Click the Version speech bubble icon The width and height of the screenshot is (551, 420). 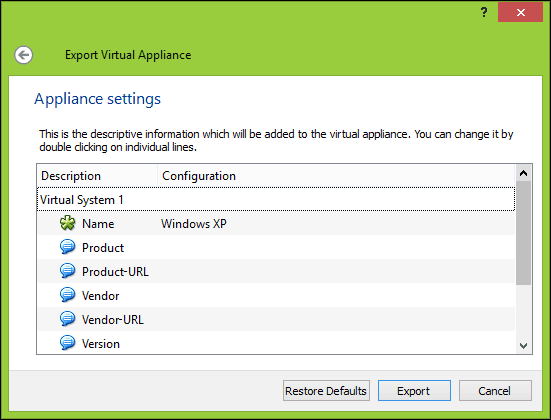tap(67, 343)
